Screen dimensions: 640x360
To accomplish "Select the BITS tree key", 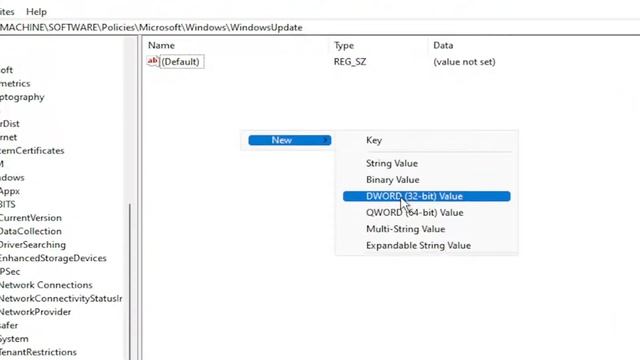I will click(x=8, y=204).
